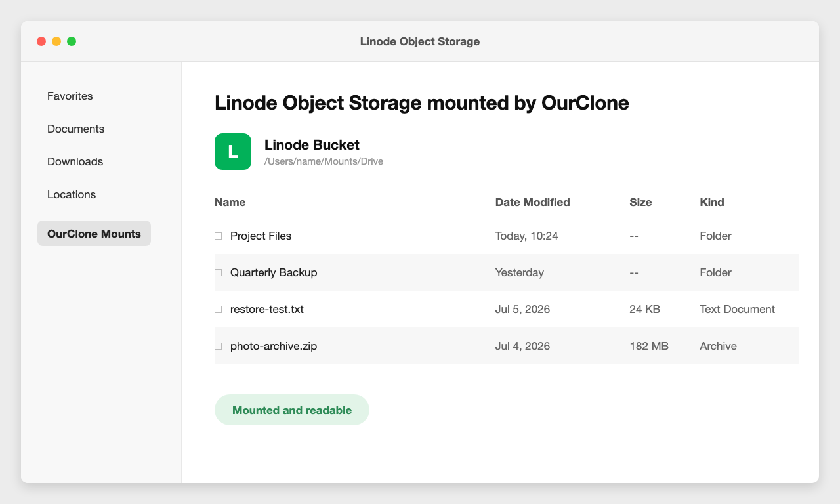Open the Project Files folder name
840x504 pixels.
[x=261, y=236]
